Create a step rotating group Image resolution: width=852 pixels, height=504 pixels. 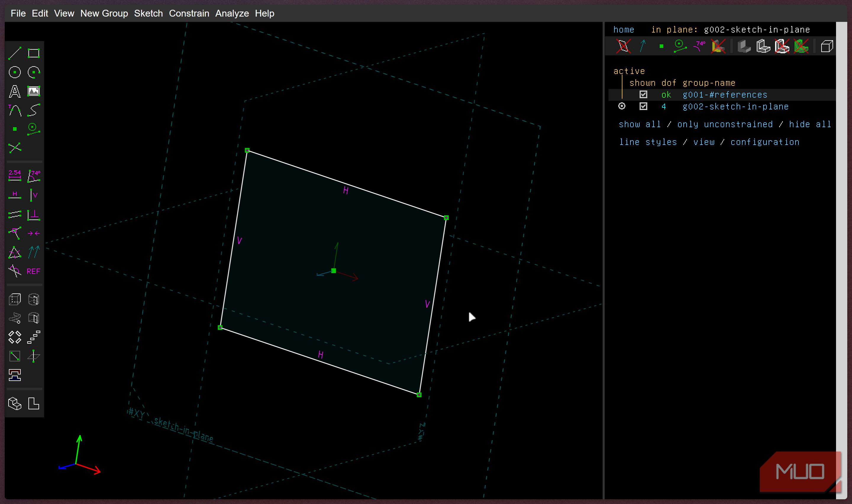click(14, 337)
